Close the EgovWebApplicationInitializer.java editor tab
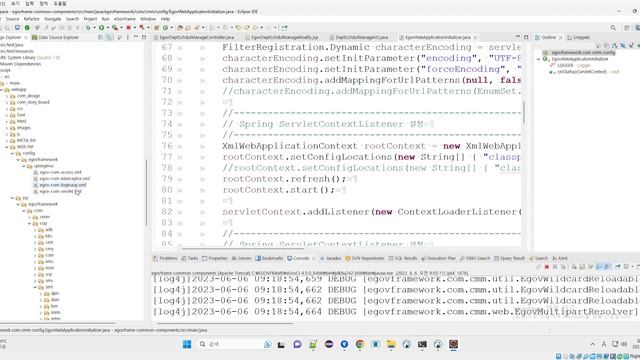Image resolution: width=640 pixels, height=360 pixels. [x=476, y=37]
